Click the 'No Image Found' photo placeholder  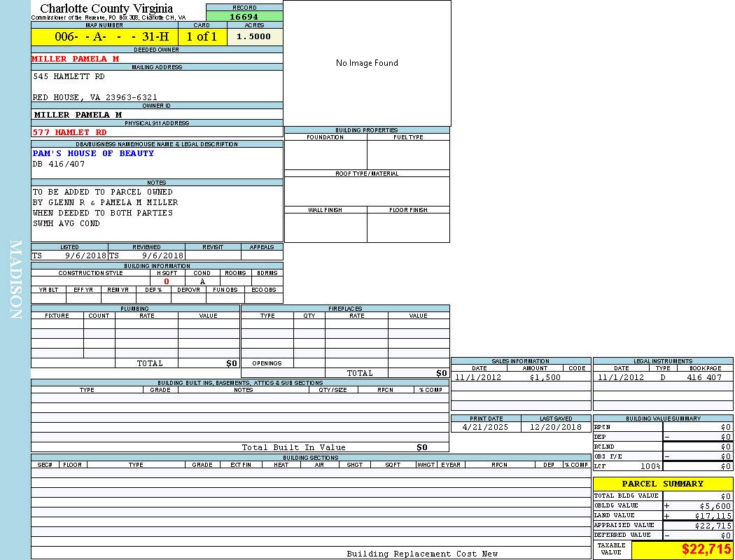tap(367, 63)
